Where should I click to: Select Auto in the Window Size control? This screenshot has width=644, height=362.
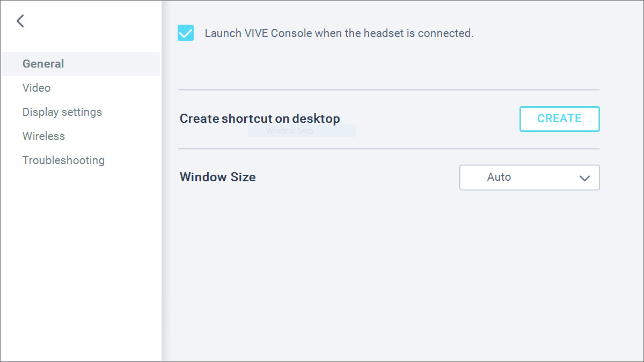499,178
